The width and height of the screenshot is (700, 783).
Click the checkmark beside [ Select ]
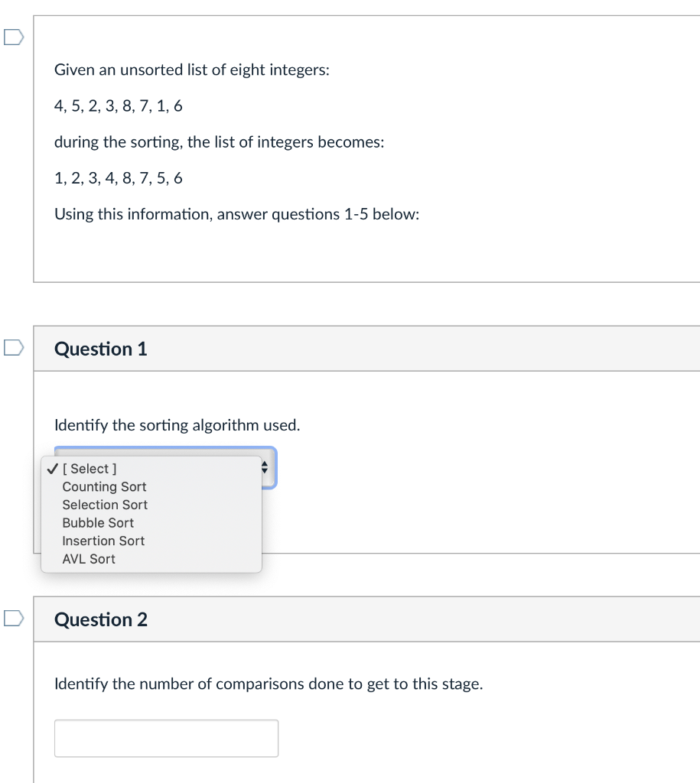click(51, 468)
